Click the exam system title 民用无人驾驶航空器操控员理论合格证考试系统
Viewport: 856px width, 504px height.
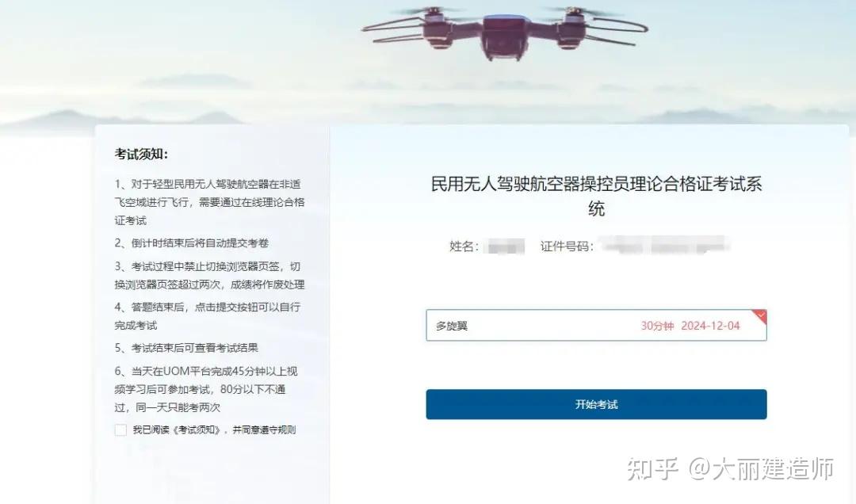coord(596,196)
